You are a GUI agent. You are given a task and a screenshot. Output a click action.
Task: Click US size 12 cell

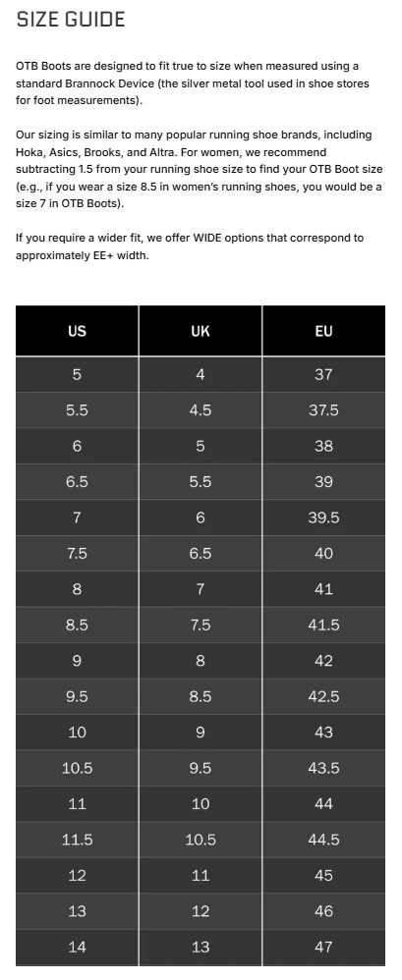click(77, 875)
